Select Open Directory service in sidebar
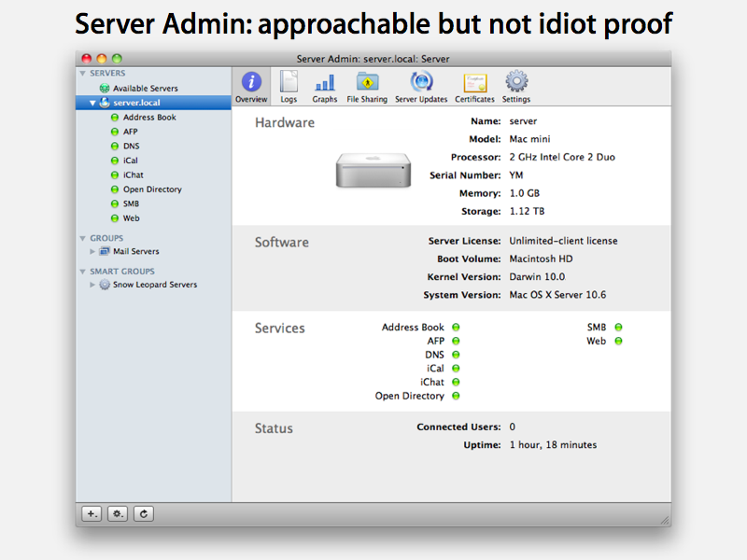Screen dimensions: 747x560 152,189
